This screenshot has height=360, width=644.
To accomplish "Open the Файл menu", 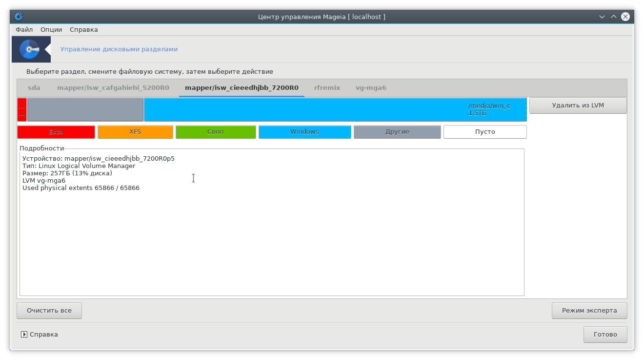I will pos(24,29).
